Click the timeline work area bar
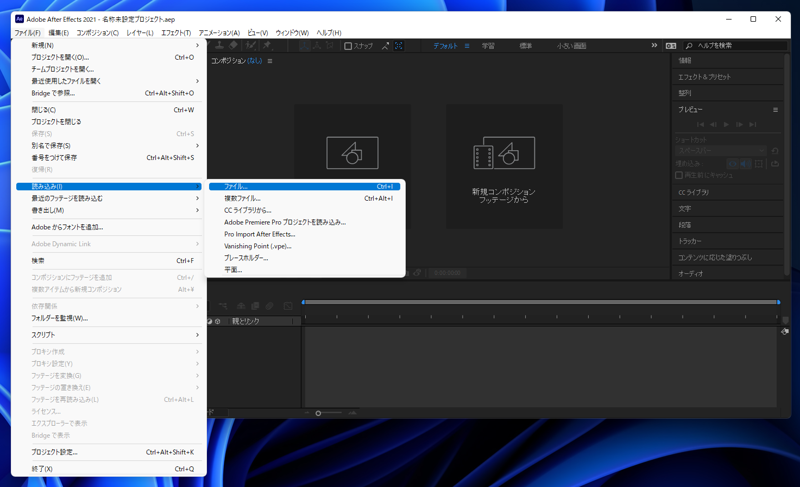Image resolution: width=800 pixels, height=487 pixels. coord(541,302)
